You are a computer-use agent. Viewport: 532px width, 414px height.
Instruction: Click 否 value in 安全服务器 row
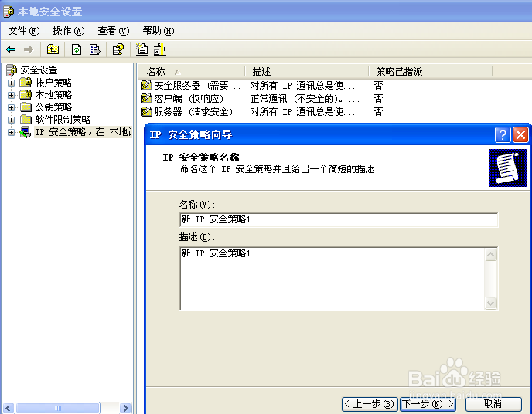click(x=378, y=86)
